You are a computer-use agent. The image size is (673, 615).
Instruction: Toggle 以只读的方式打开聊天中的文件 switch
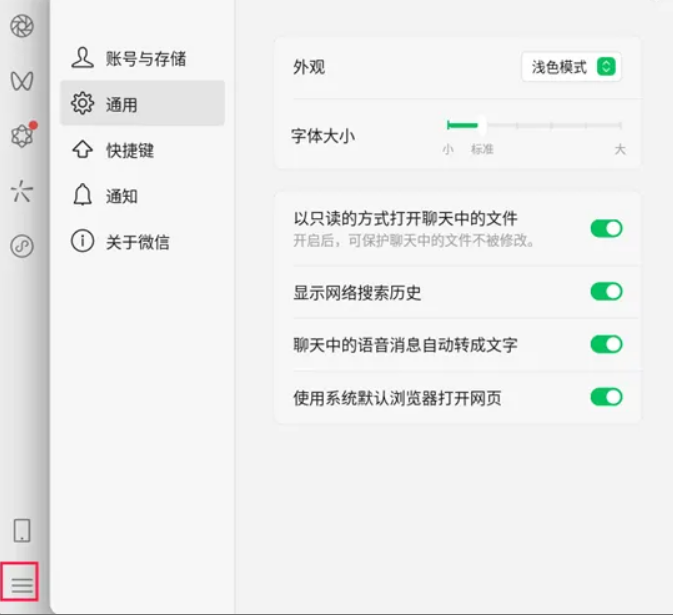(606, 229)
